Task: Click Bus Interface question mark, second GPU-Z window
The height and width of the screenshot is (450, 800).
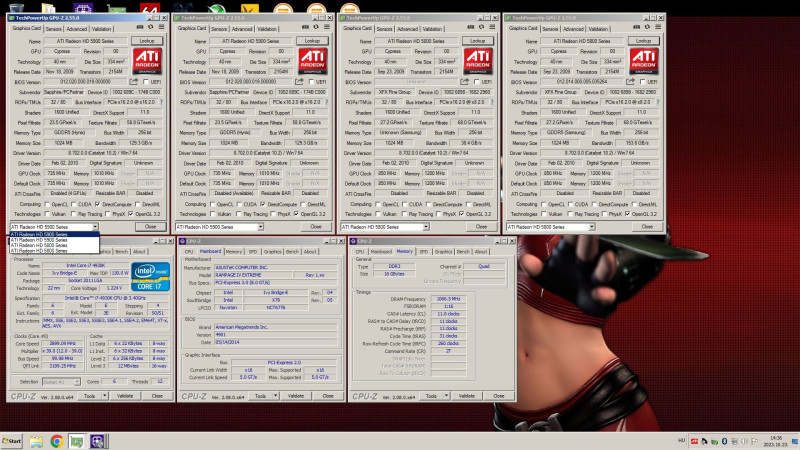Action: (327, 102)
